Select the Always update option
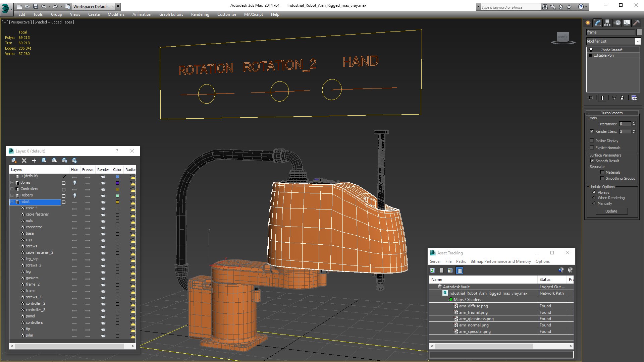 click(594, 192)
